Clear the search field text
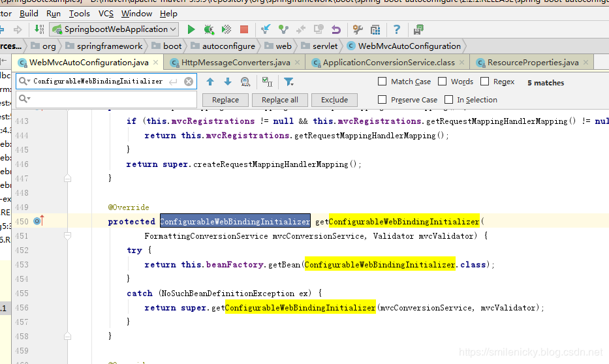 point(189,82)
